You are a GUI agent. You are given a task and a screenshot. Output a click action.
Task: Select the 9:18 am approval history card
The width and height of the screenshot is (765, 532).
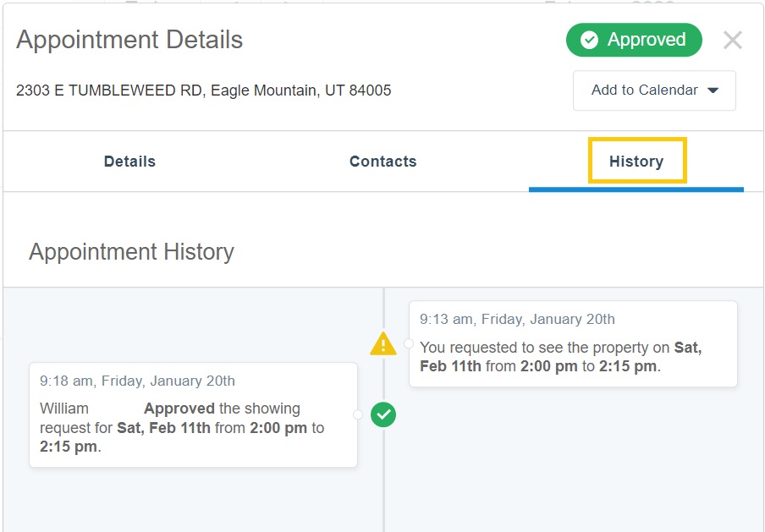pyautogui.click(x=193, y=415)
